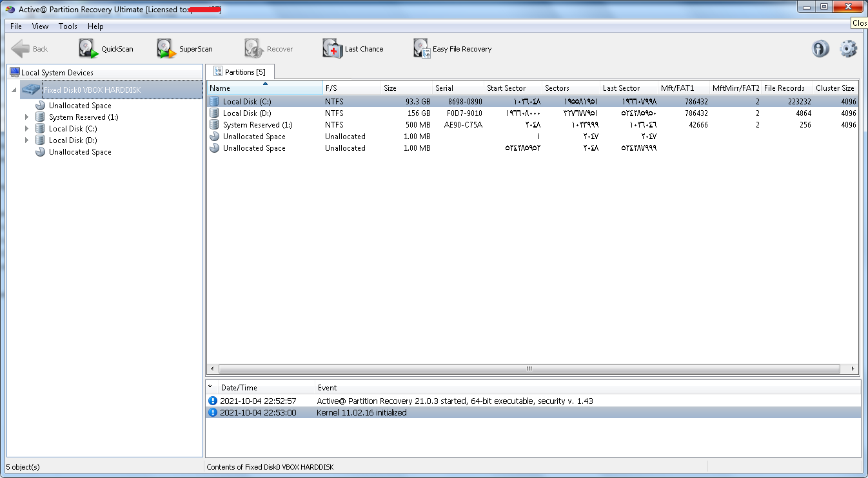Open the Help menu
868x478 pixels.
click(x=95, y=26)
